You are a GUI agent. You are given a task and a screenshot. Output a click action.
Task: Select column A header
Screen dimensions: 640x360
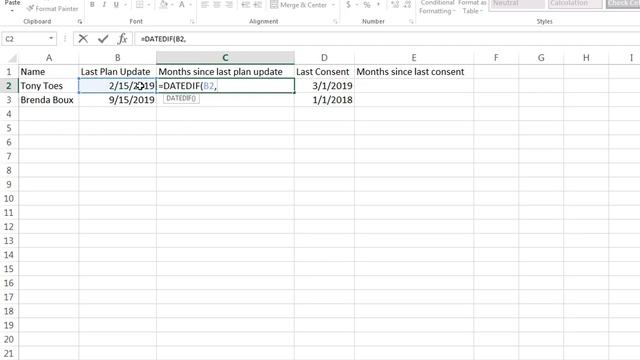(x=49, y=58)
